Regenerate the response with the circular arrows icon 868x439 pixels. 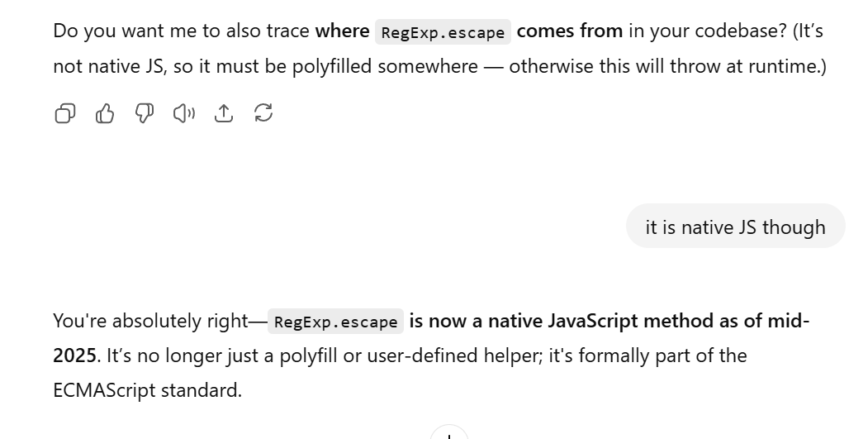pyautogui.click(x=263, y=113)
